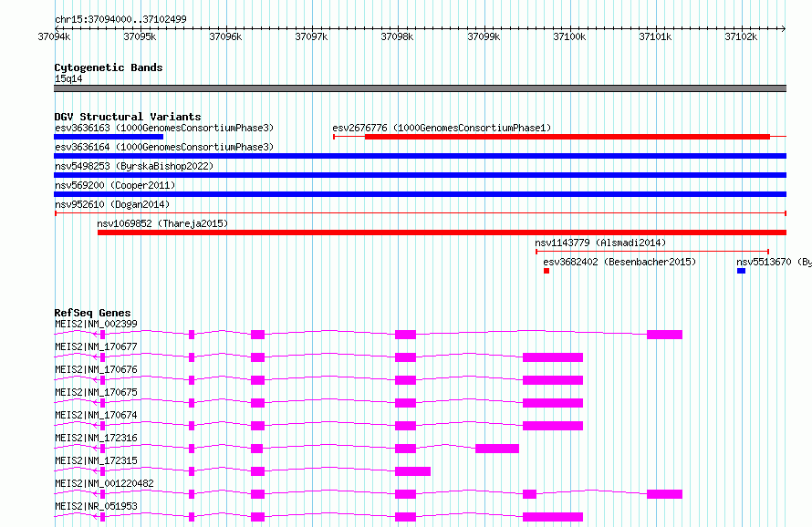Click the 37095k ruler label
Image resolution: width=812 pixels, height=527 pixels.
tap(140, 36)
